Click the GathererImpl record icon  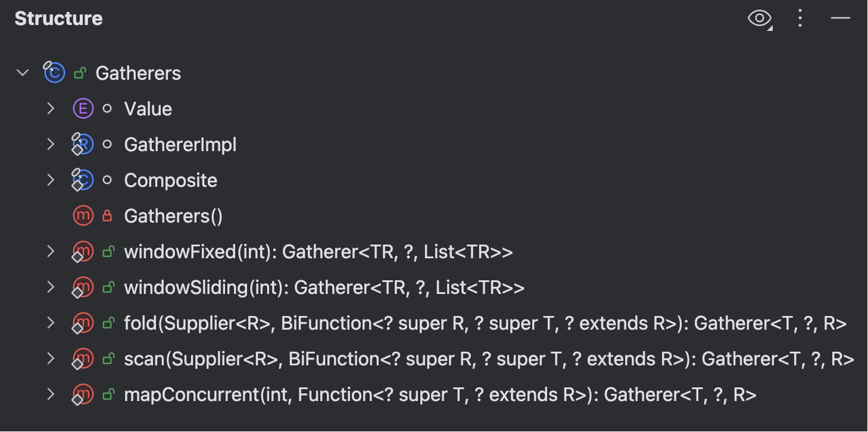[x=83, y=145]
